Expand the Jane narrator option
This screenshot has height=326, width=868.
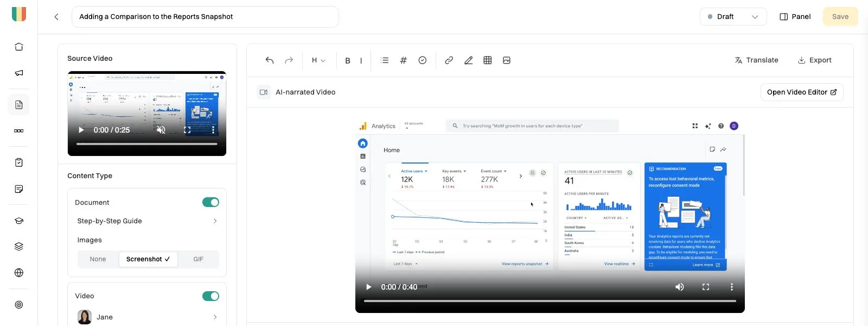[x=147, y=317]
